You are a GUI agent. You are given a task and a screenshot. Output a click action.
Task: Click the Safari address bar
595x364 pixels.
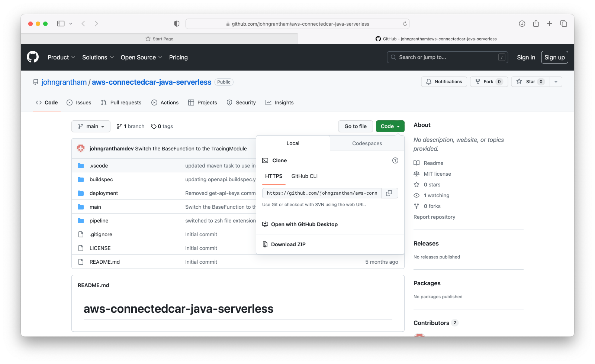pos(297,24)
